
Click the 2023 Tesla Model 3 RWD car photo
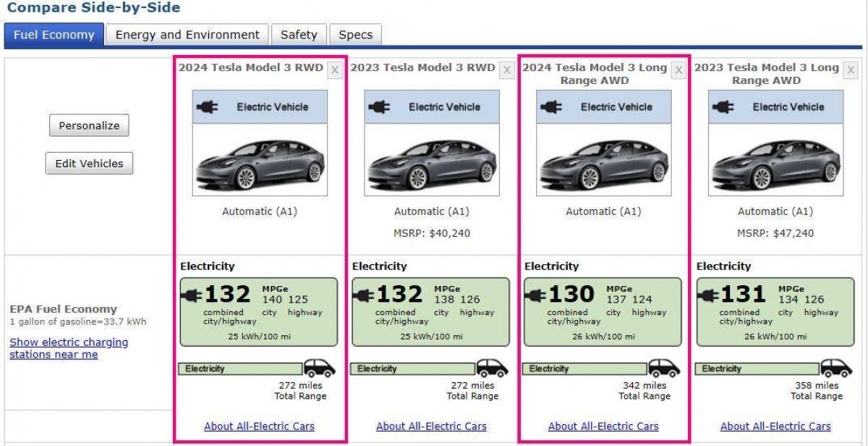[x=432, y=163]
